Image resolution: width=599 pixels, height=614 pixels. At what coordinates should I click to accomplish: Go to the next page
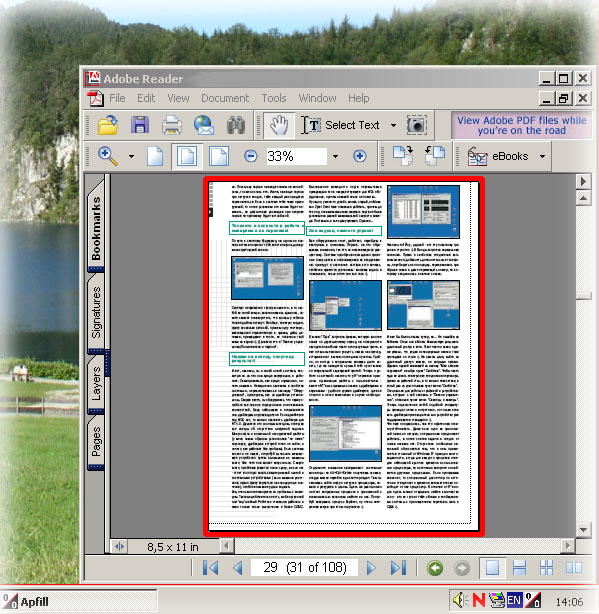tap(371, 567)
